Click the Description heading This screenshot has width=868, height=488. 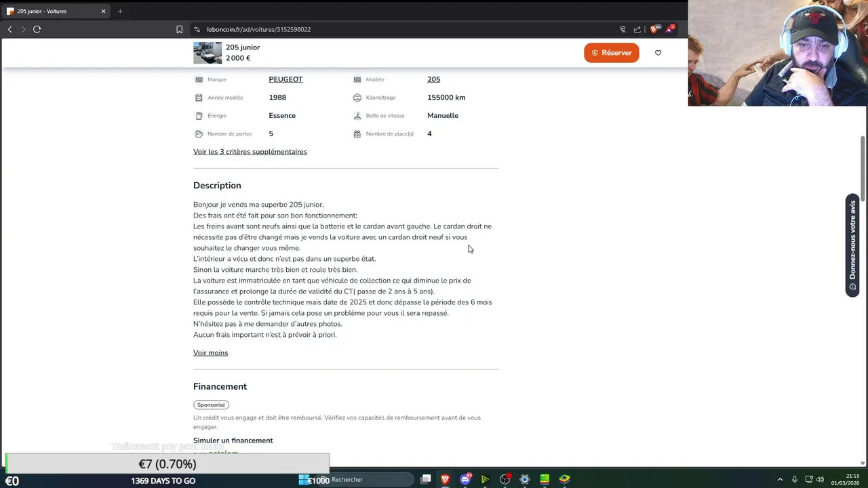[217, 186]
